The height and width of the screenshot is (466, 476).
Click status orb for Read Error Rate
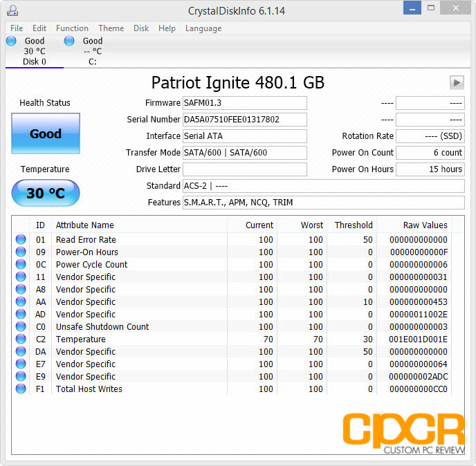tap(21, 239)
